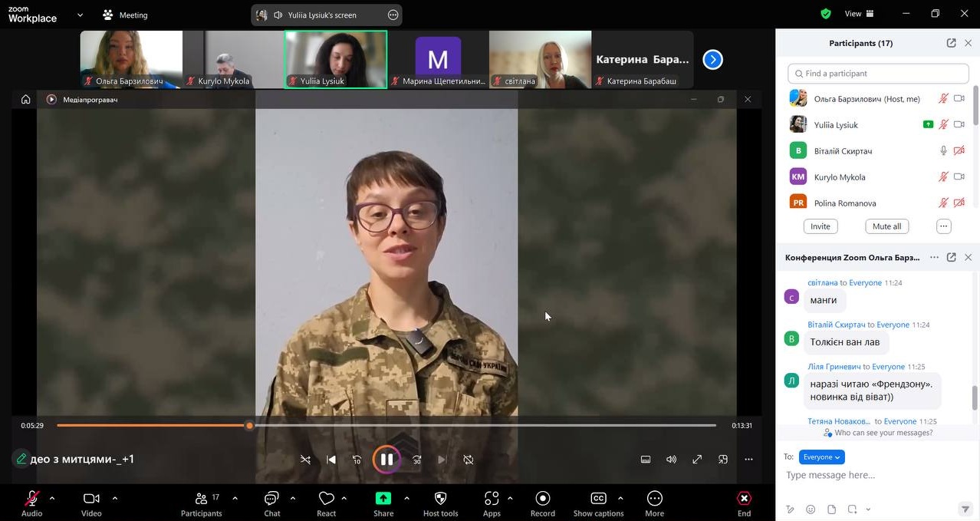Toggle repeat mode in media player

[468, 460]
